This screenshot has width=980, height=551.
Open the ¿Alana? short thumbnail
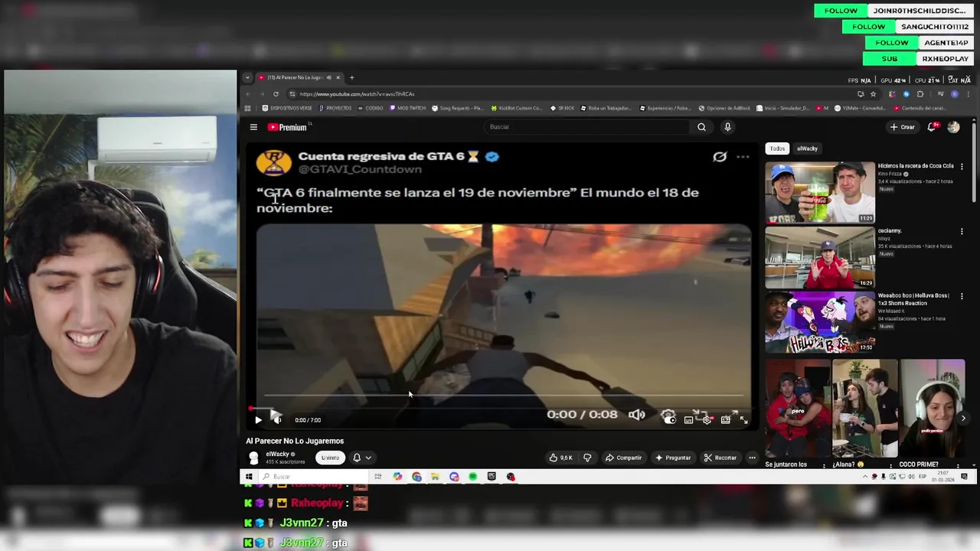[865, 409]
